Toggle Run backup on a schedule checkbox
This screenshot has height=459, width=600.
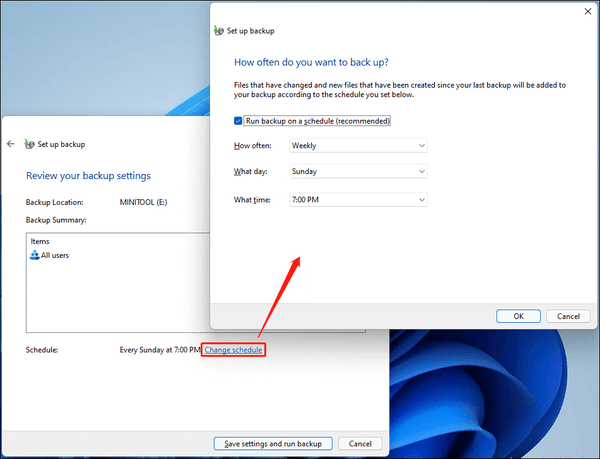click(238, 121)
